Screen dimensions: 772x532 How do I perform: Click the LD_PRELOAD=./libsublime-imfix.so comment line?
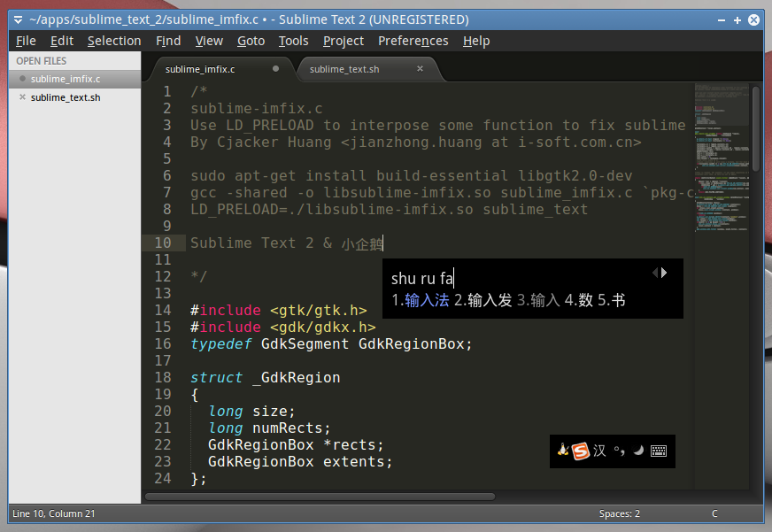point(390,210)
